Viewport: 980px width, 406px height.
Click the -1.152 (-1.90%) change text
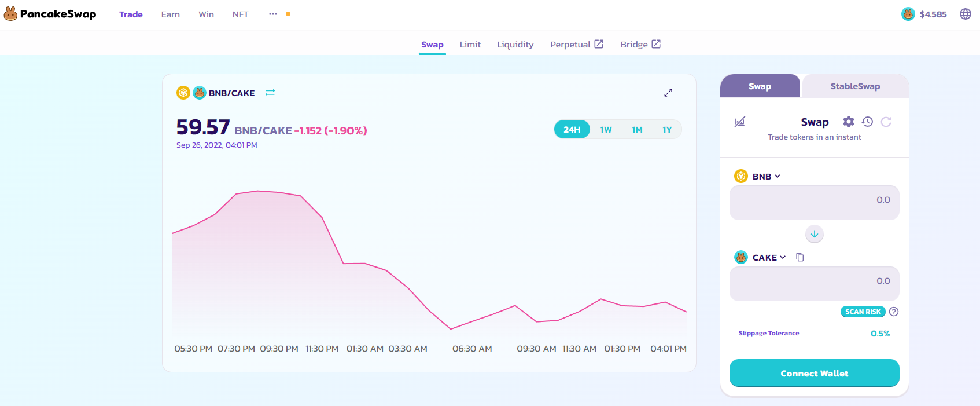tap(331, 131)
